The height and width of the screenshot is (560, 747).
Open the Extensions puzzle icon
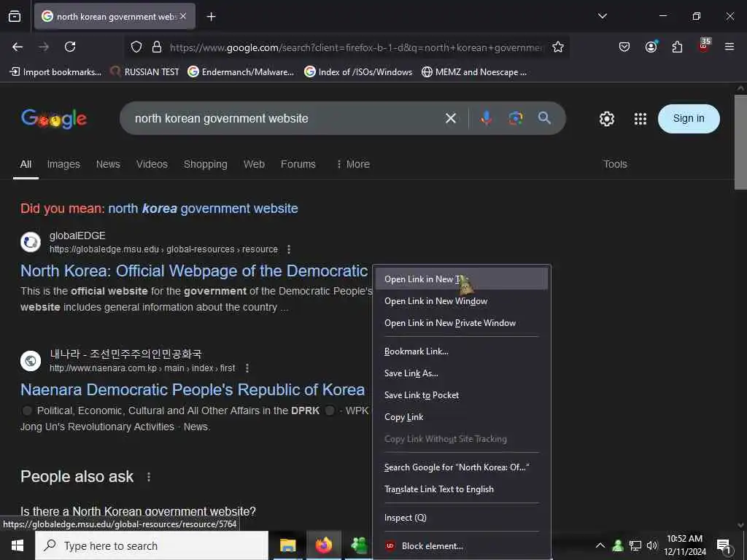pos(677,47)
